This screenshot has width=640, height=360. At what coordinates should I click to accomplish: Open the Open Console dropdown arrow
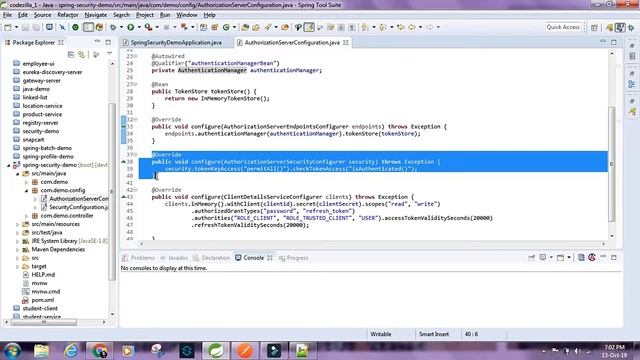[x=569, y=258]
